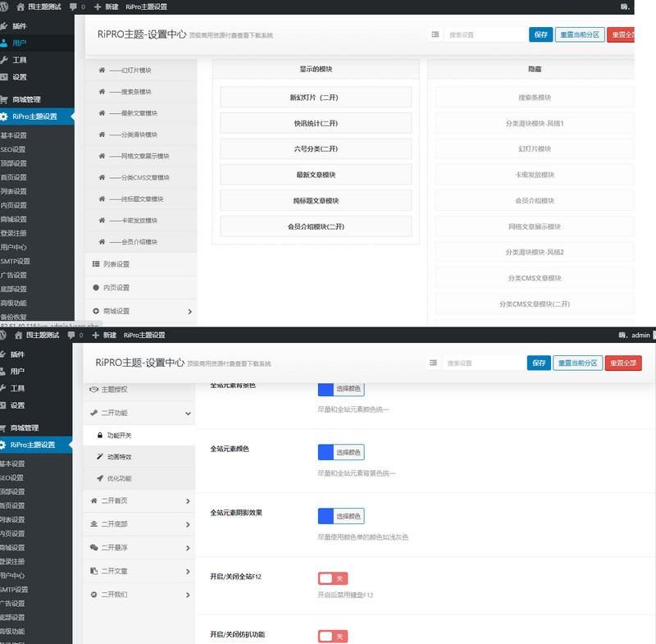The width and height of the screenshot is (656, 644).
Task: Click 保存 button in lower screenshot
Action: coord(539,363)
